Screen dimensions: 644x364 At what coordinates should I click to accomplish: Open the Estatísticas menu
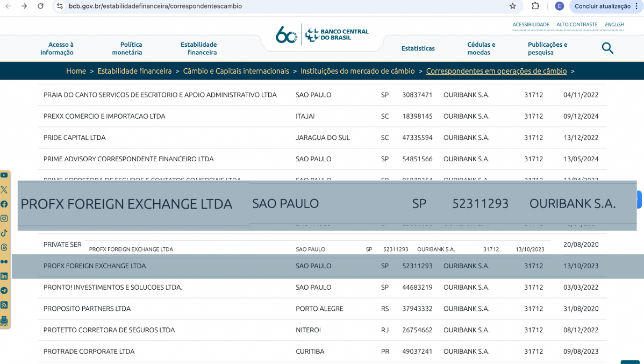418,48
